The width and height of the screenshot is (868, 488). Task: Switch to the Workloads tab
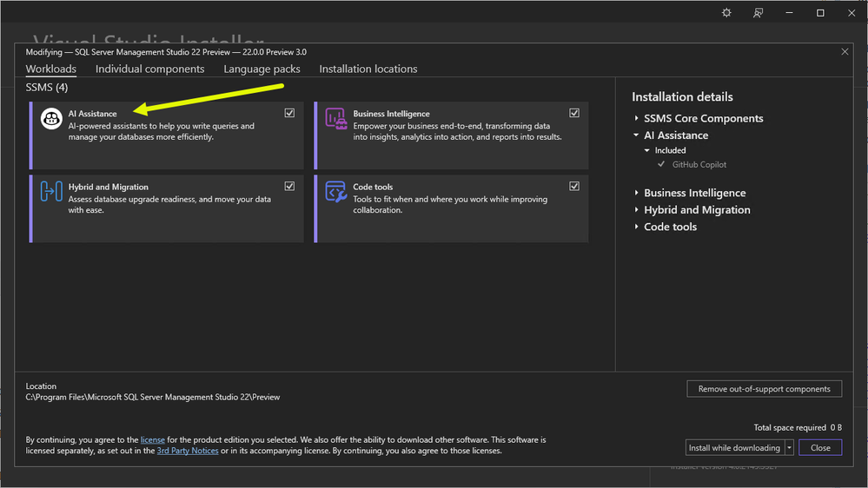coord(51,69)
